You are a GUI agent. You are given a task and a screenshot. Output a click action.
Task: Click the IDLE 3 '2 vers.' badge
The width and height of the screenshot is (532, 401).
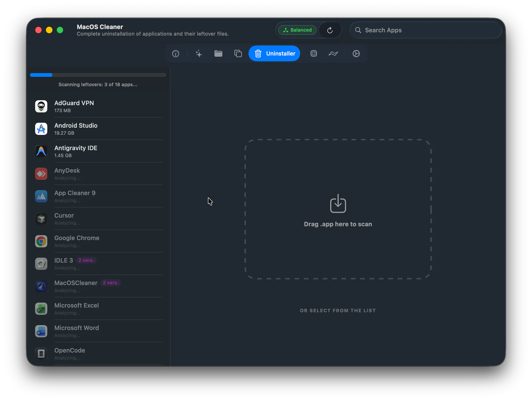pyautogui.click(x=86, y=260)
